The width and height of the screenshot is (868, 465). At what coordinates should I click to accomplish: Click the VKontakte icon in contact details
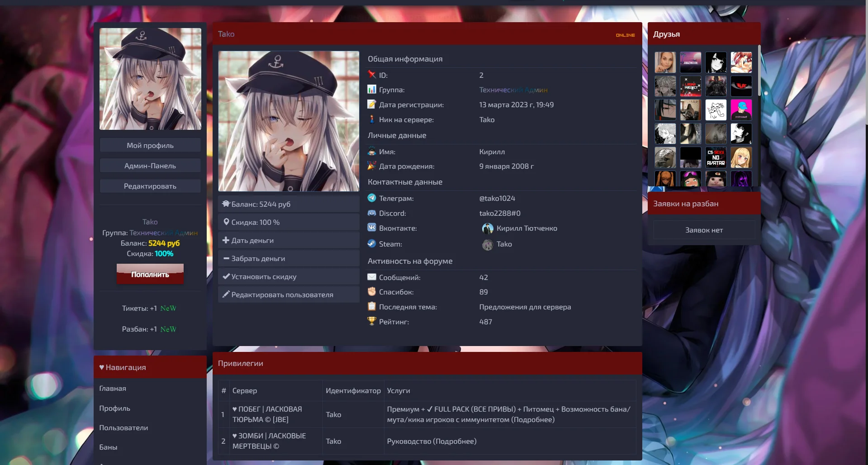tap(372, 228)
